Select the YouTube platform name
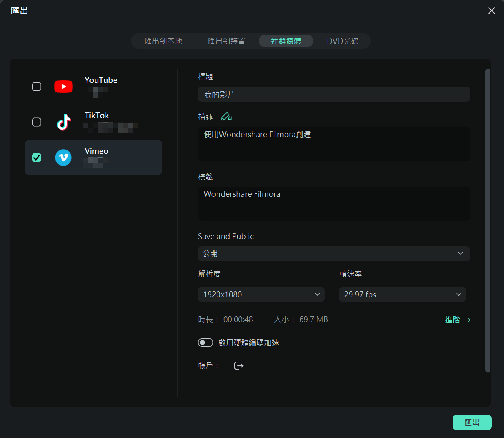 pos(101,80)
